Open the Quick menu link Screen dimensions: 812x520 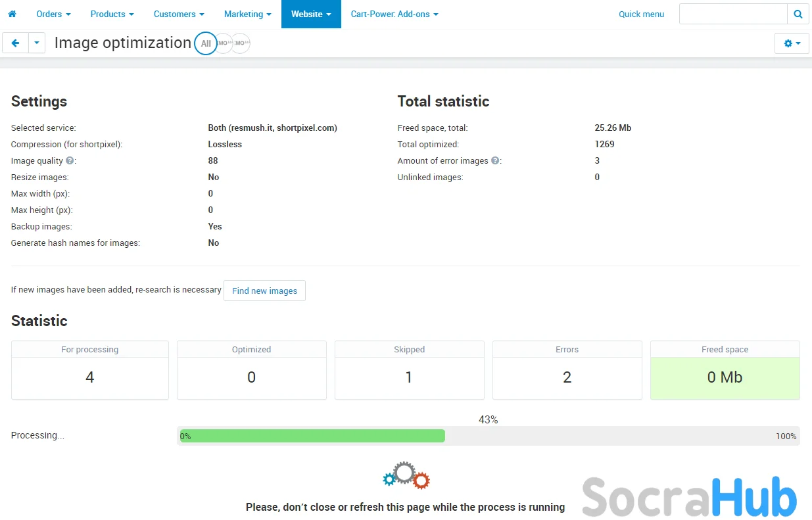click(x=641, y=14)
